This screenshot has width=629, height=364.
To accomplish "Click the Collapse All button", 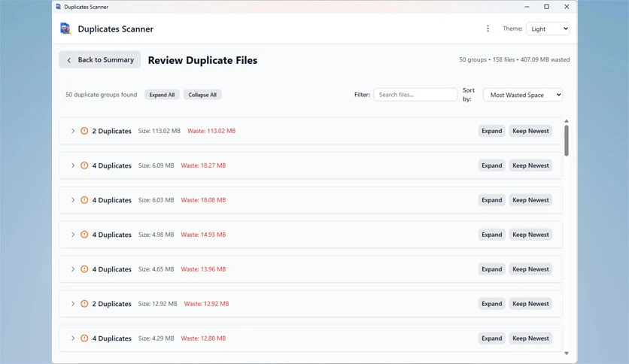I will tap(202, 95).
